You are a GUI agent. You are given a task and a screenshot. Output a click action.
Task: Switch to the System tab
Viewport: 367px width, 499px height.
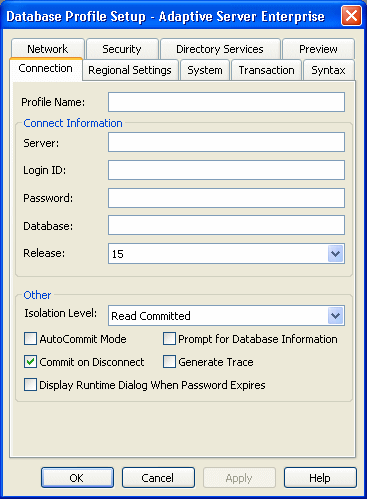tap(205, 70)
